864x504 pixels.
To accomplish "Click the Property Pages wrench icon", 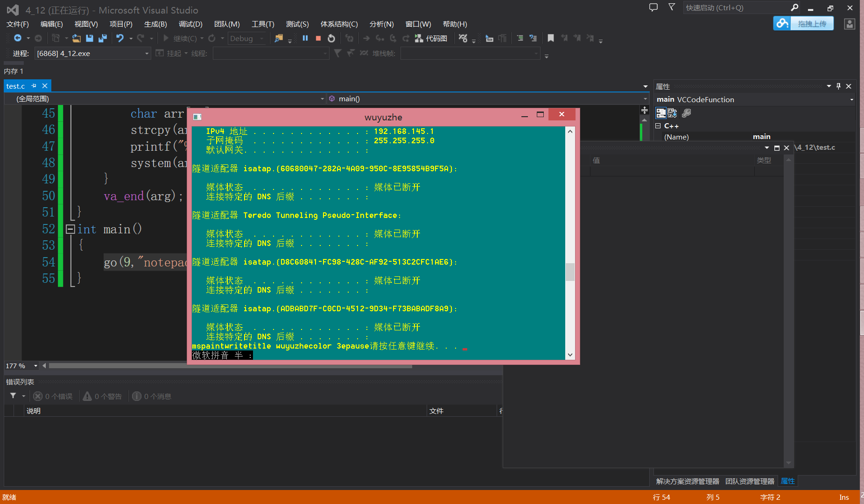I will coord(686,113).
